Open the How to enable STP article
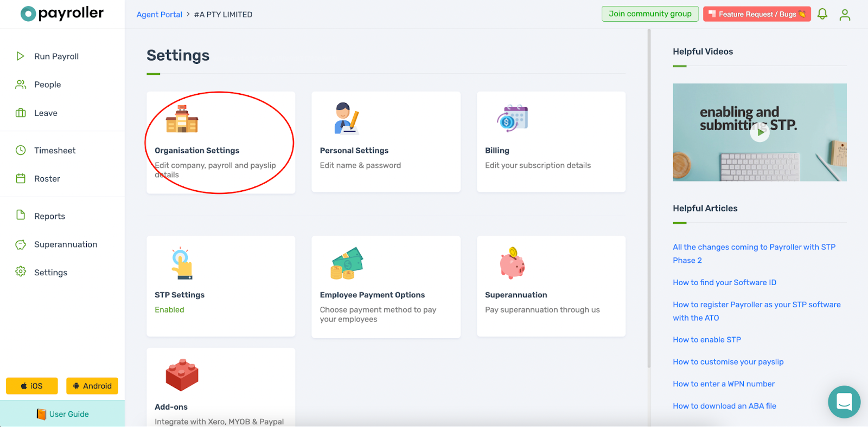The image size is (868, 427). (x=707, y=340)
